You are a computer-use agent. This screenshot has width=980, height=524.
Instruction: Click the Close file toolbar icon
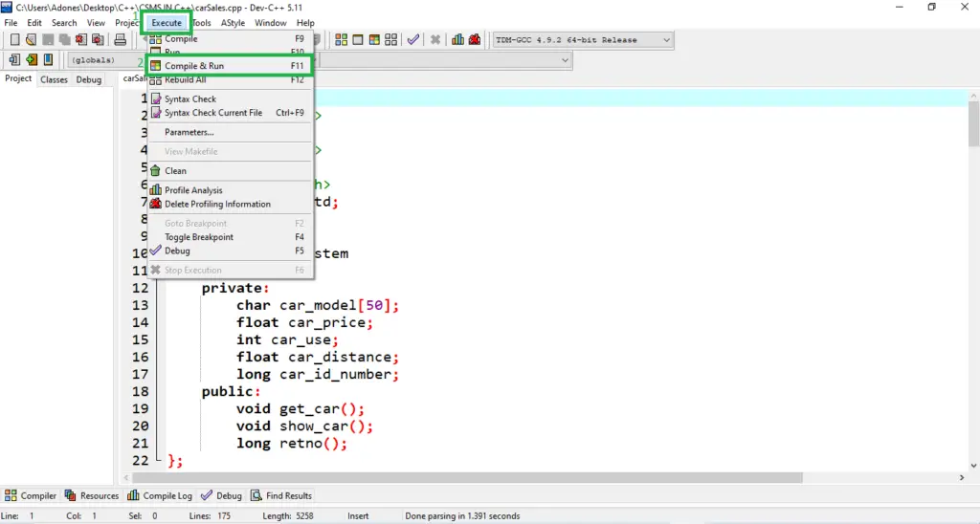click(x=81, y=39)
